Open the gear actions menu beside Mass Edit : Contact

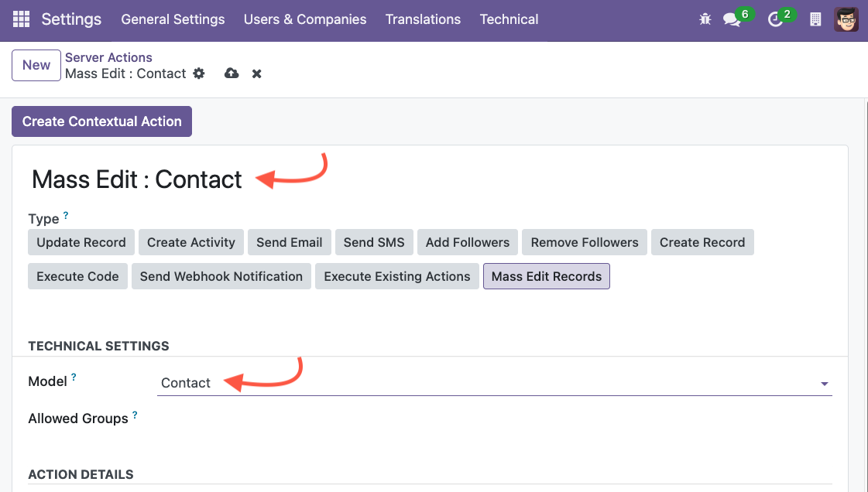[x=199, y=73]
